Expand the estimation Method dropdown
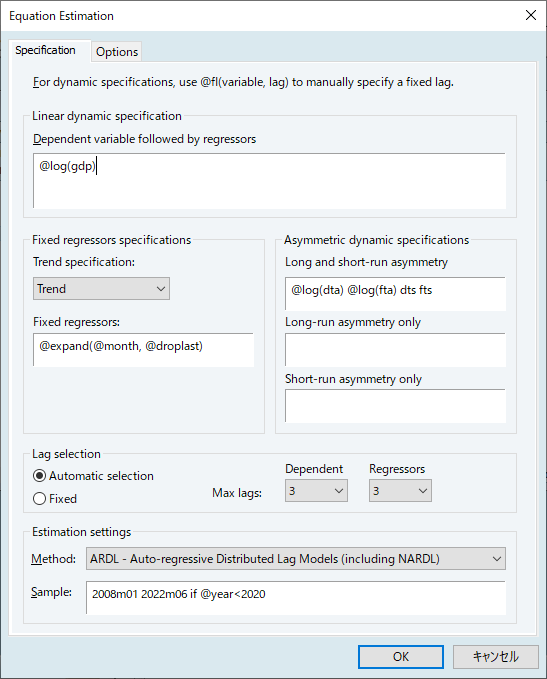 click(x=296, y=559)
